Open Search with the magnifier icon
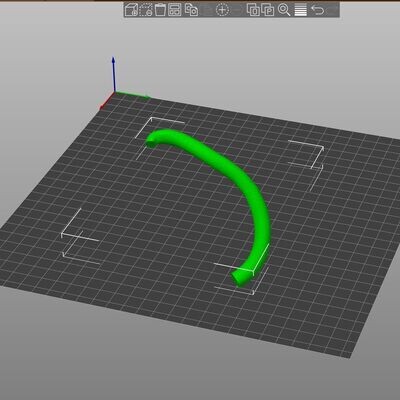 tap(284, 10)
